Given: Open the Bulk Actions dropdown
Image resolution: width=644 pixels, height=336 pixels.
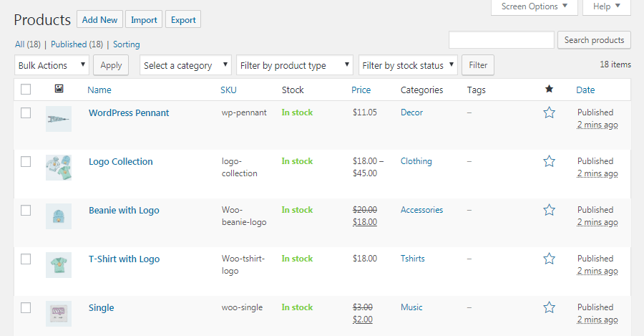Looking at the screenshot, I should 52,65.
